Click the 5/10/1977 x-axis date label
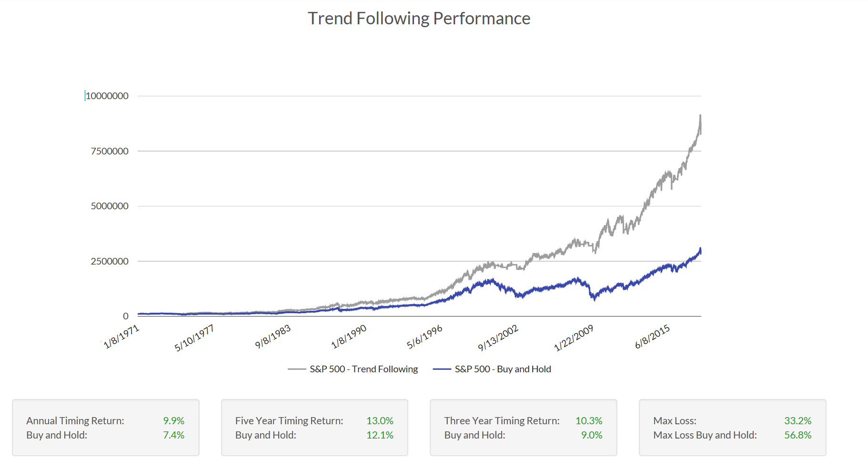Image resolution: width=868 pixels, height=460 pixels. click(x=194, y=338)
